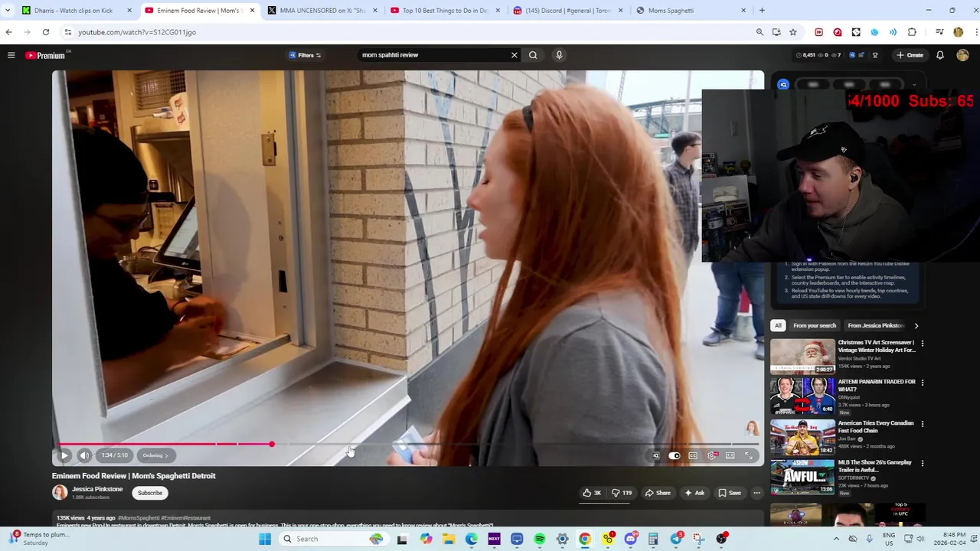
Task: Play the paused YouTube video
Action: pos(64,455)
